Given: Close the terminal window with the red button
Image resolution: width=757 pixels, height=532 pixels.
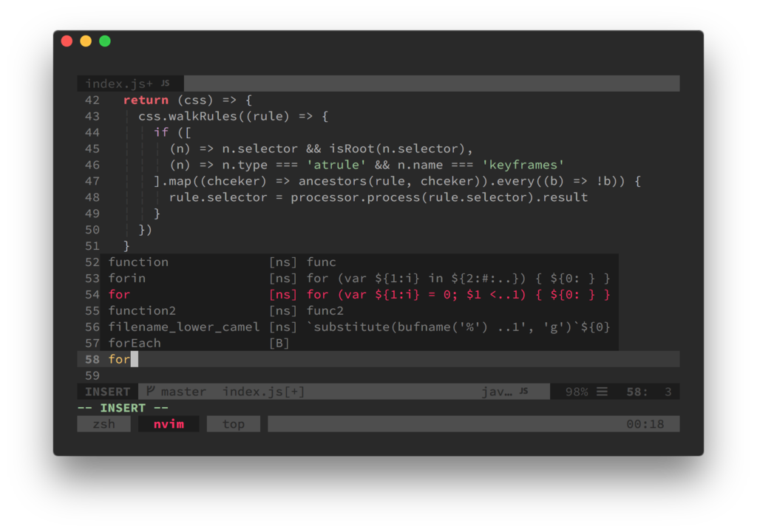Looking at the screenshot, I should pyautogui.click(x=67, y=41).
